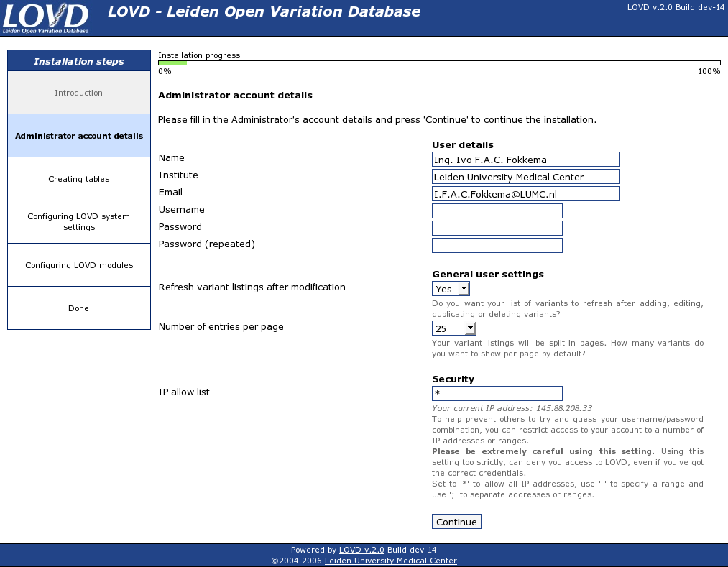Click the Password (repeated) field
The image size is (728, 567).
point(497,245)
